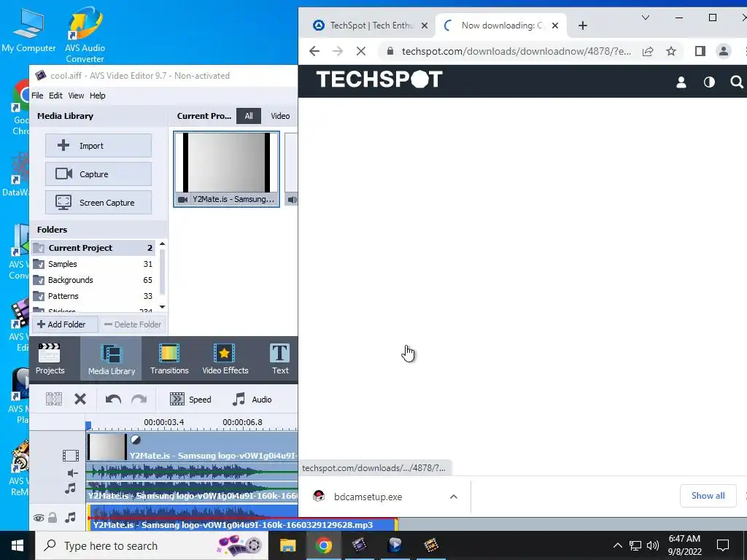
Task: Click the transition circle icon on video clip
Action: [136, 440]
